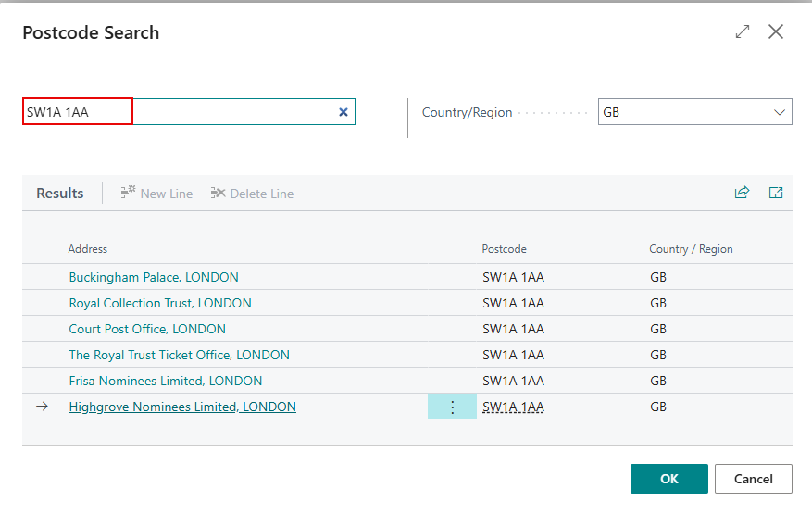Click the Results section heading
The width and height of the screenshot is (812, 513).
click(59, 194)
